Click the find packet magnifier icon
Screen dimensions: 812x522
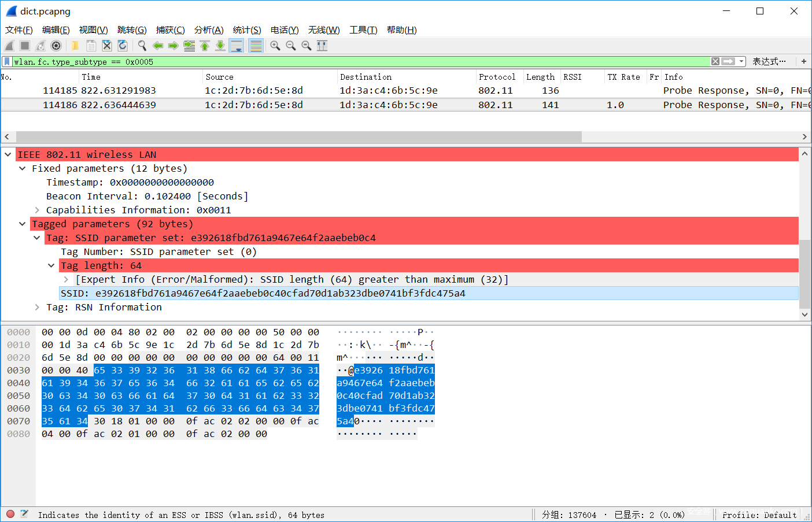coord(142,46)
